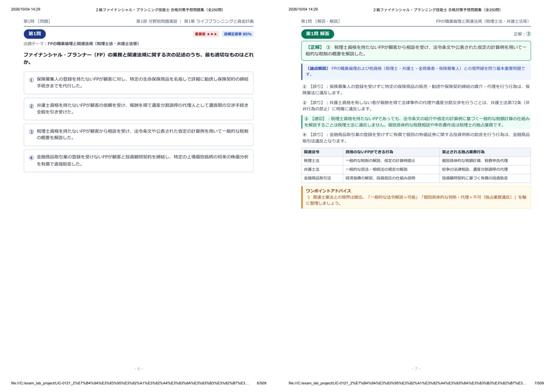Click the ワンポイントアドバイス heading
Viewport: 555px width, 392px height.
point(328,191)
